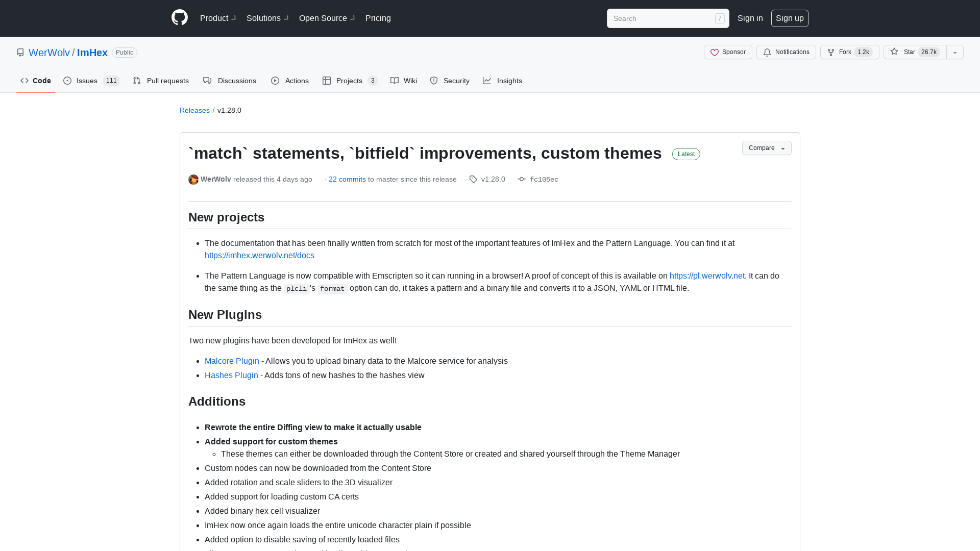Click the Sponsor button
The height and width of the screenshot is (551, 980).
tap(728, 52)
